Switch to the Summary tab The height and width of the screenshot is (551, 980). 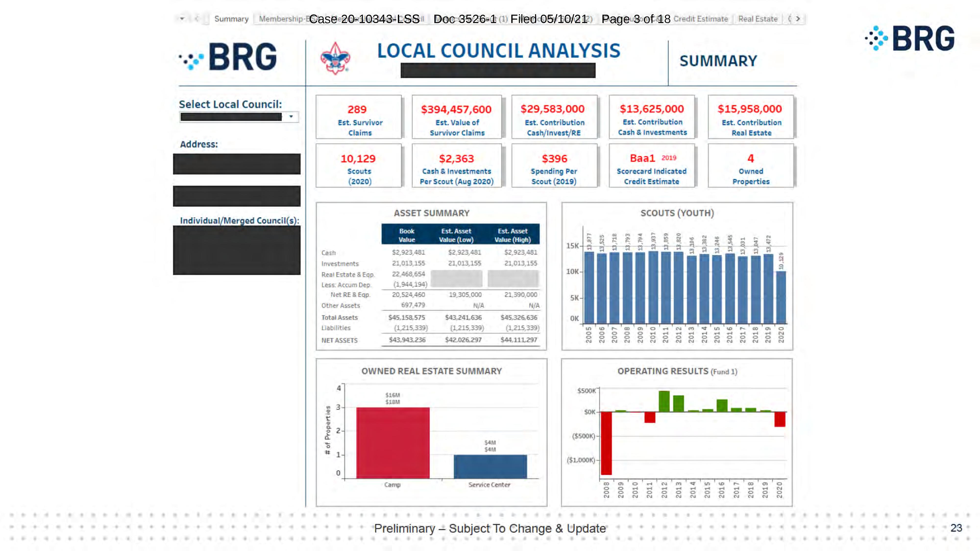[x=231, y=19]
